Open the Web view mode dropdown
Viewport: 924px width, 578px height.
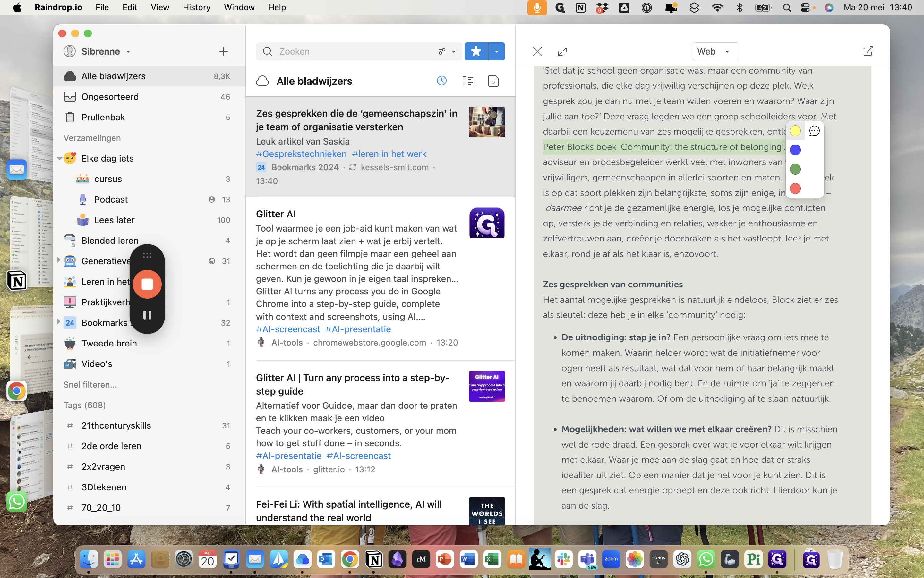coord(715,51)
